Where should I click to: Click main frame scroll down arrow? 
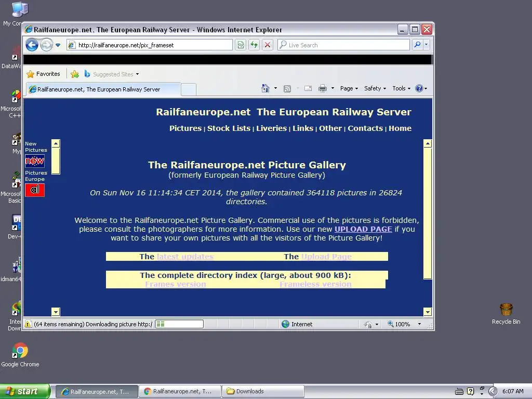[428, 312]
